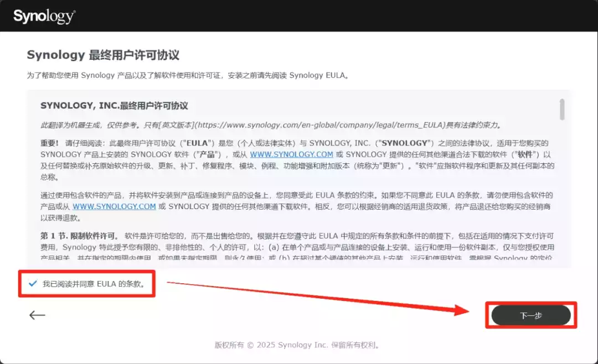Screen dimensions: 598x364
Task: Tick the agree to EULA checkbox
Action: coord(33,284)
